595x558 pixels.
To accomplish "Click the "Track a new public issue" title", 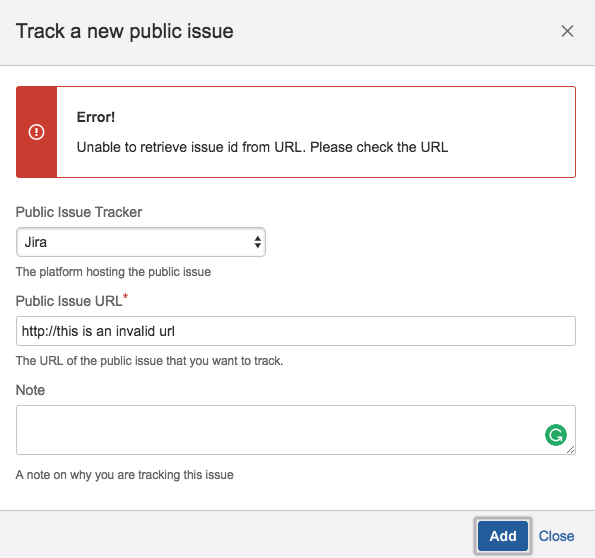I will (x=124, y=31).
